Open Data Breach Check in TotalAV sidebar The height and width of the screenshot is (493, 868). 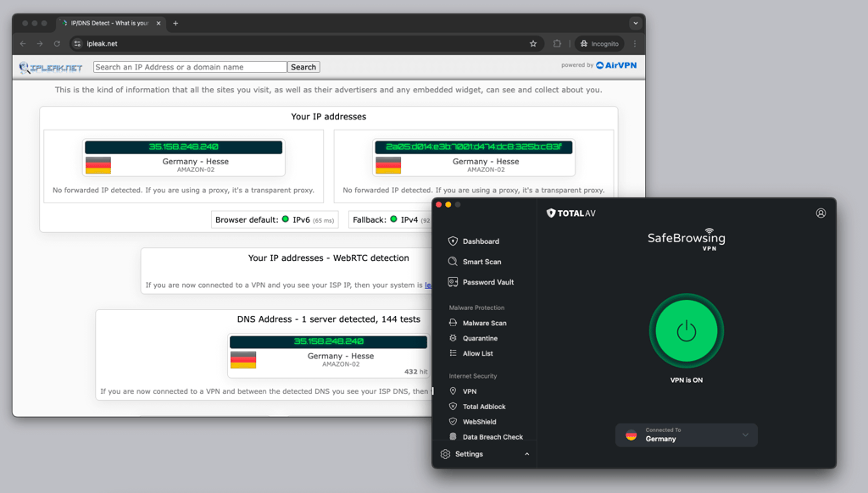pyautogui.click(x=492, y=437)
